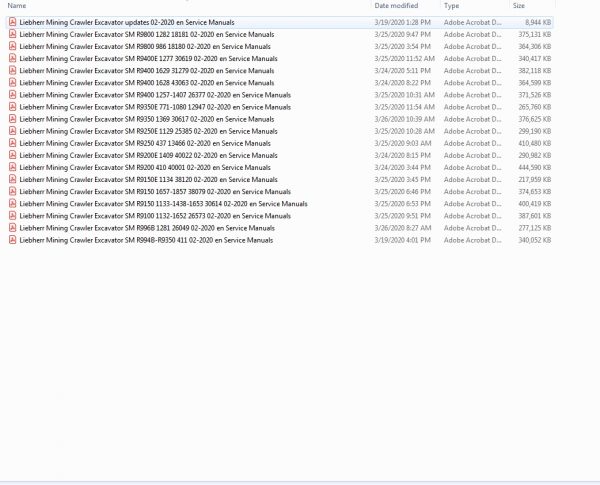Click the PDF icon of SM R9800 986 18180
The image size is (600, 485).
pos(13,46)
